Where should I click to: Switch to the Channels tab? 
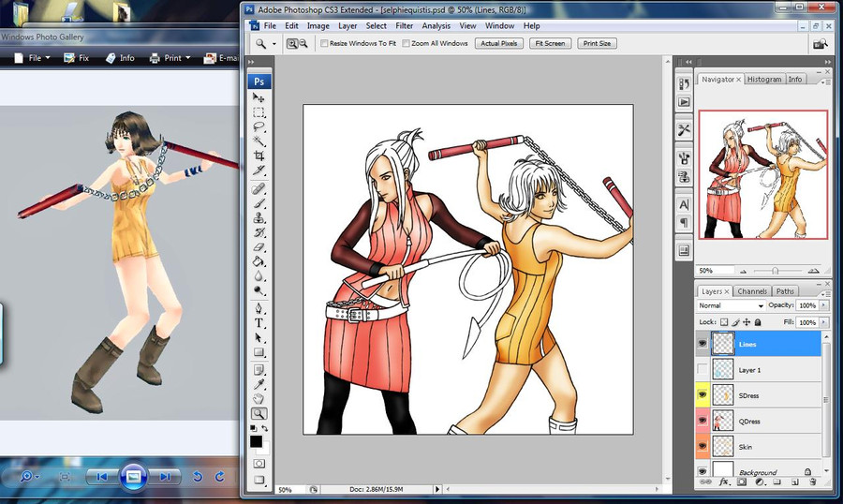click(x=751, y=291)
